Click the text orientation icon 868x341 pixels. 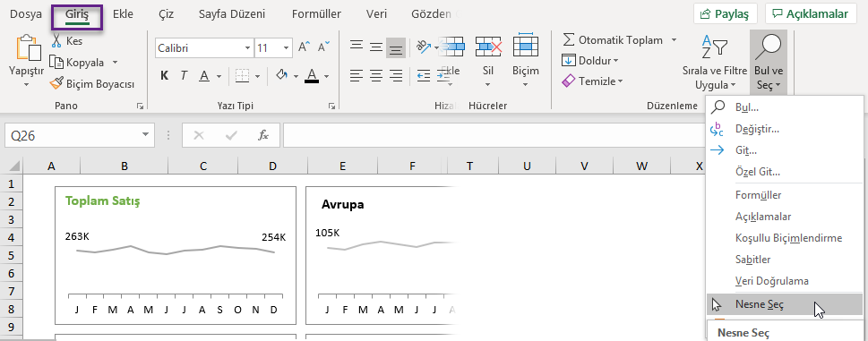[x=424, y=47]
